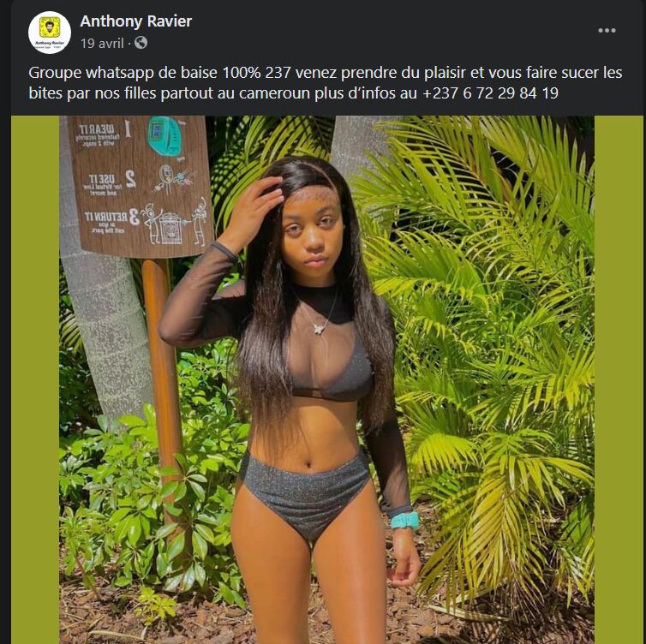Open the post photo in viewer
646x644 pixels.
click(x=326, y=379)
